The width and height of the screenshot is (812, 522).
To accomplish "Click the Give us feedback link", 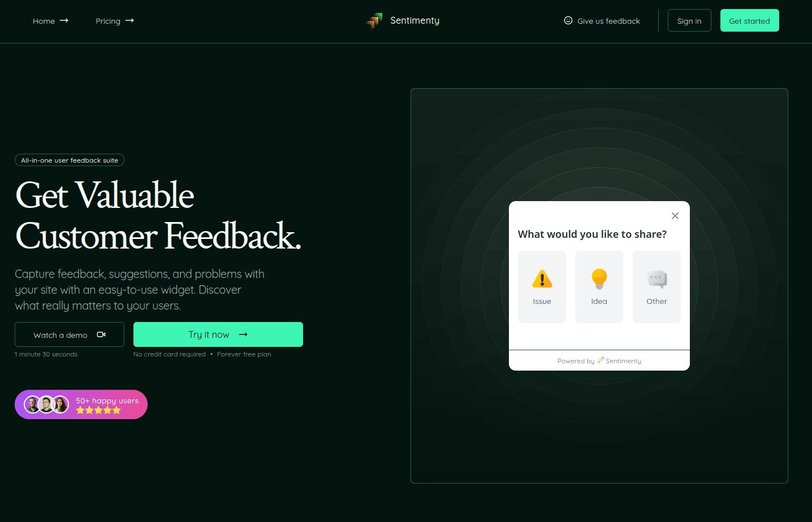I will [x=608, y=21].
